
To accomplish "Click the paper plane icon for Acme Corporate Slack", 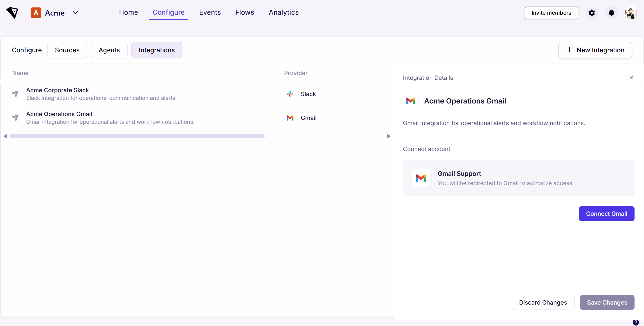I will (x=15, y=94).
